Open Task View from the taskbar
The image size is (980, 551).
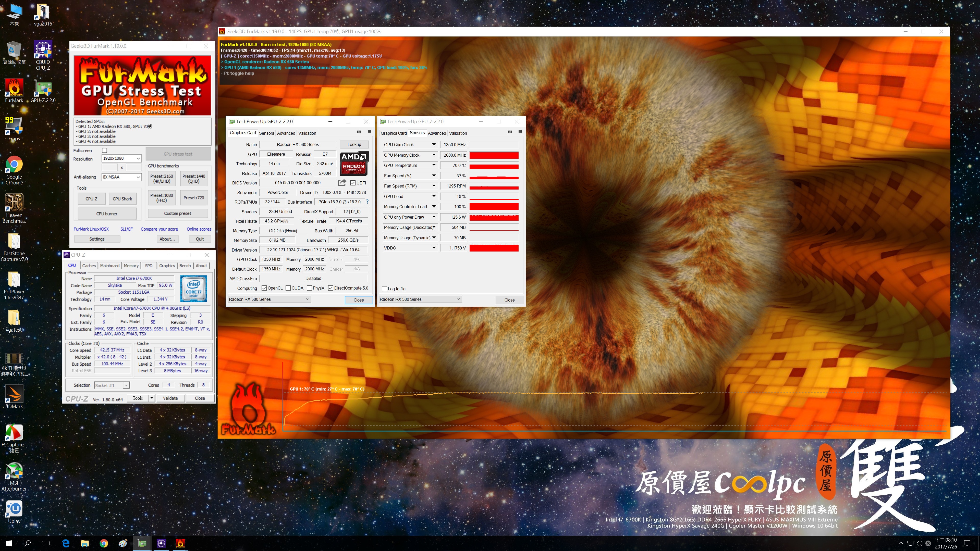coord(46,543)
